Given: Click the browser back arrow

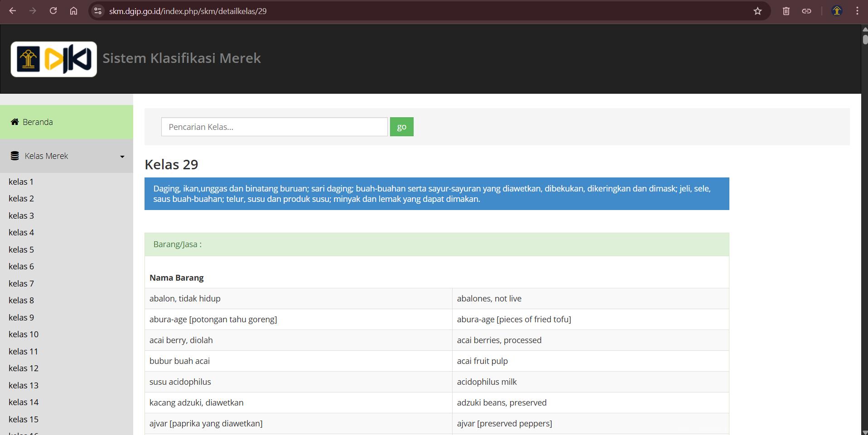Looking at the screenshot, I should click(13, 11).
